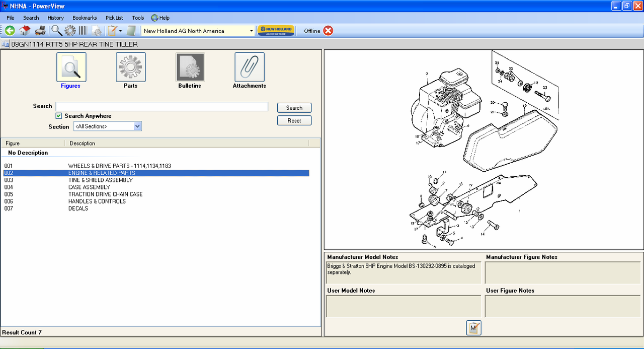Screen dimensions: 644x349
Task: Toggle the Search Anywhere checkbox
Action: coord(59,116)
